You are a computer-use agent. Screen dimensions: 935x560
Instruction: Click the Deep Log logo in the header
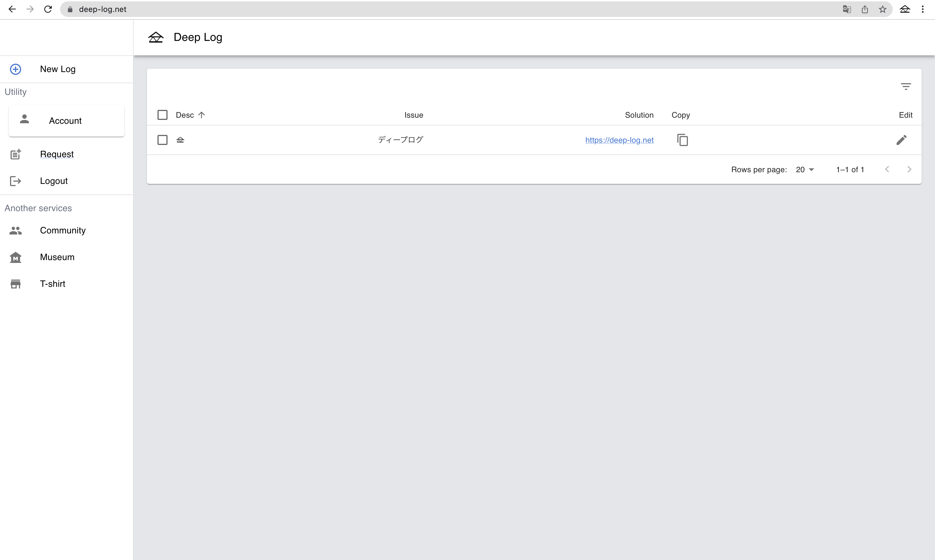pyautogui.click(x=156, y=37)
